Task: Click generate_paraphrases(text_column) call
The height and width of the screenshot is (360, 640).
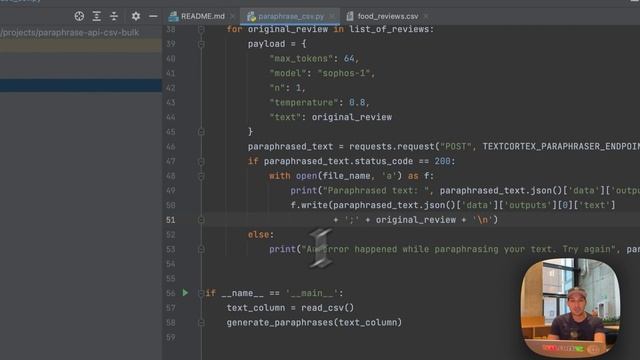Action: coord(314,322)
